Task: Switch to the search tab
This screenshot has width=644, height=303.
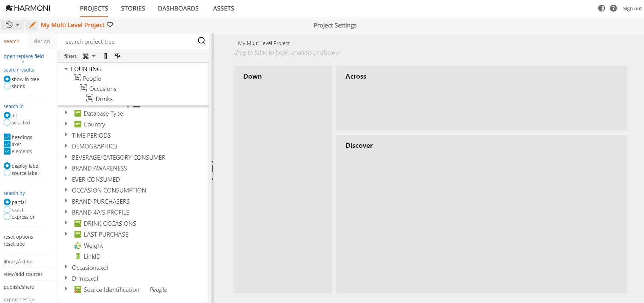Action: (12, 41)
